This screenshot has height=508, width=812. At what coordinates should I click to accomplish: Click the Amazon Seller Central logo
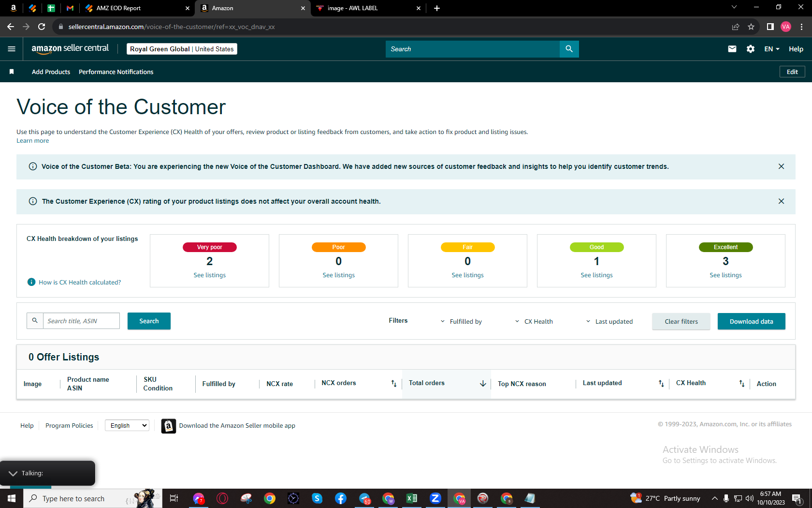pos(70,49)
